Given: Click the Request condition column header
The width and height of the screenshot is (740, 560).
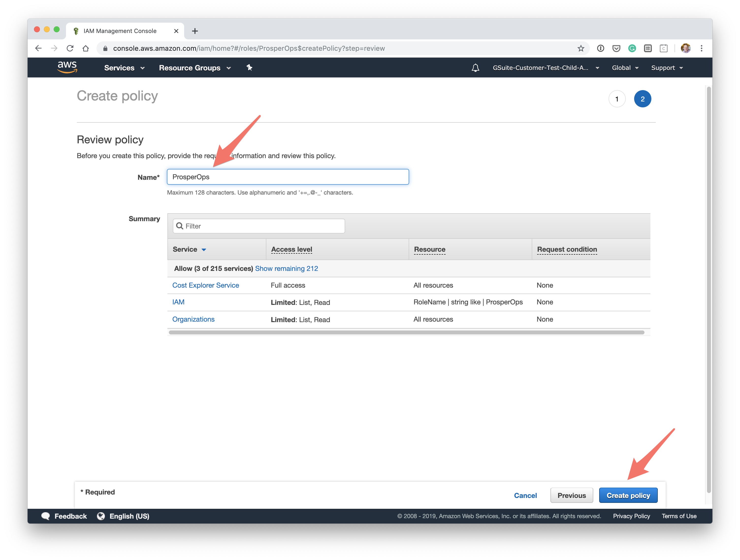Looking at the screenshot, I should (567, 249).
